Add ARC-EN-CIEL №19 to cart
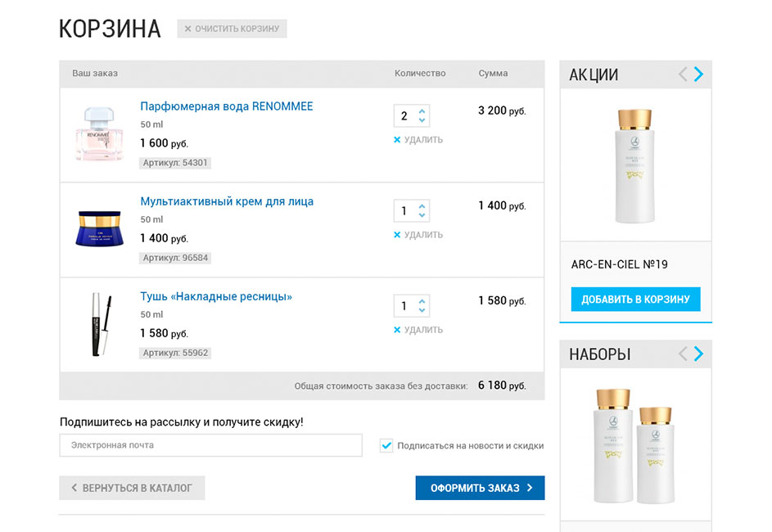The image size is (772, 532). (635, 300)
